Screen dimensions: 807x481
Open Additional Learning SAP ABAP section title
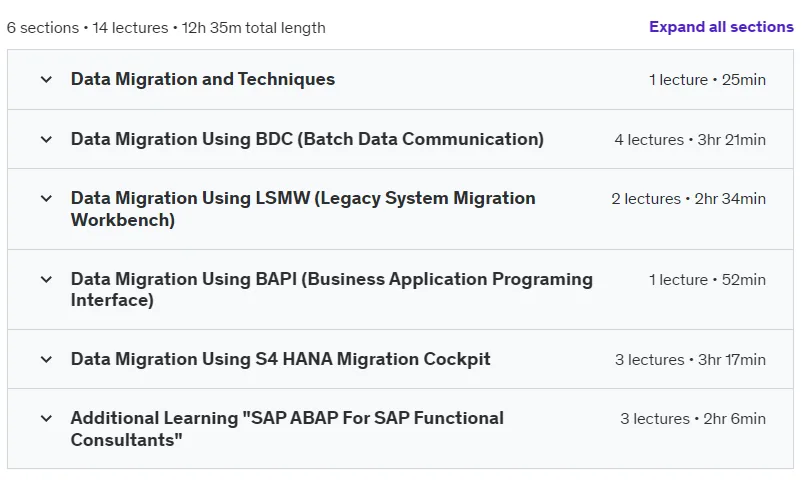[287, 429]
